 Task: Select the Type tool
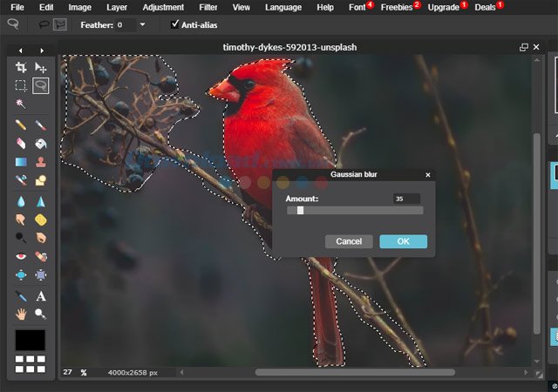[x=40, y=296]
